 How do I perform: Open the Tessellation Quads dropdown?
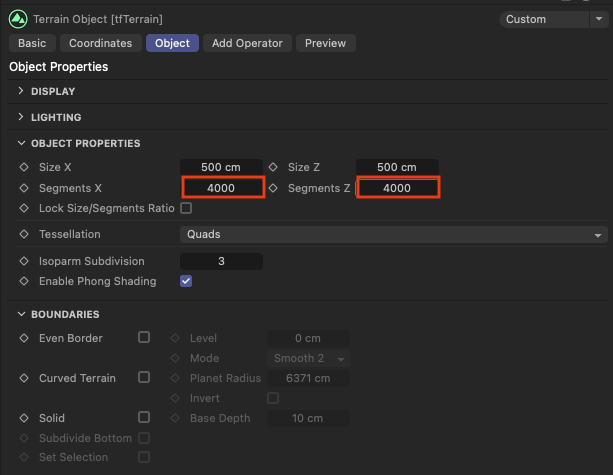point(394,234)
